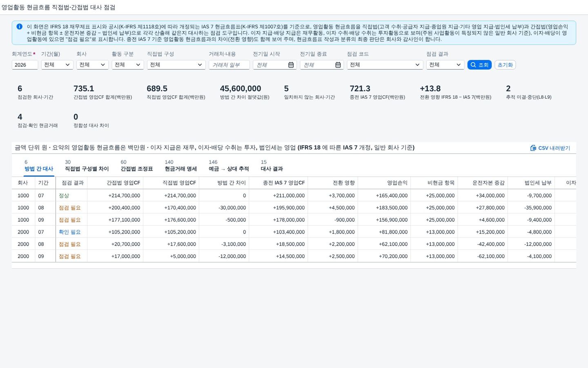Click the info icon in the blue notice banner
This screenshot has width=588, height=368.
point(19,27)
